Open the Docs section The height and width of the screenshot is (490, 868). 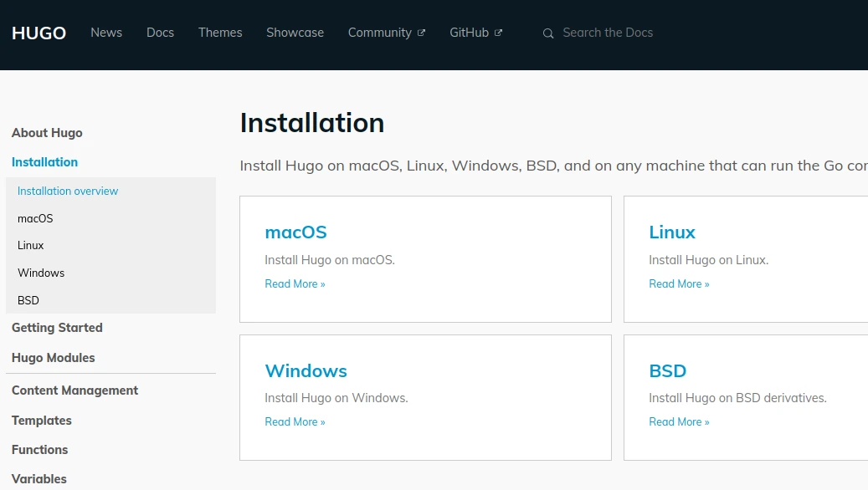click(160, 33)
